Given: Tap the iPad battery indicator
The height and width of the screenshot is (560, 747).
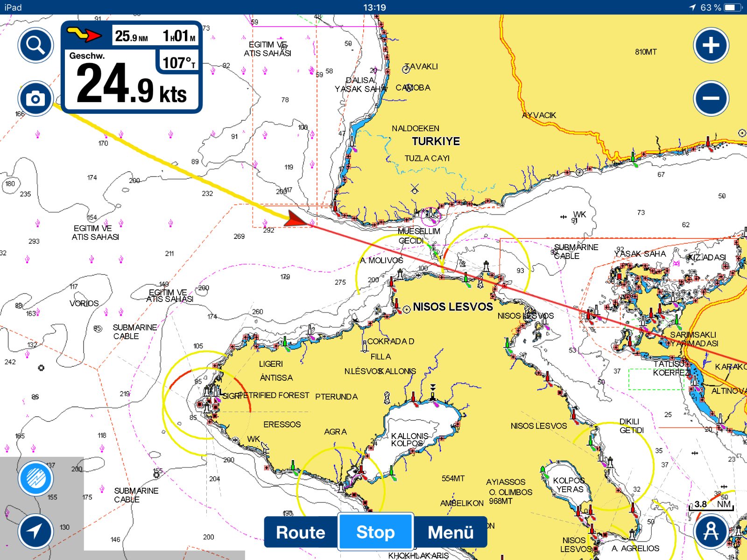Looking at the screenshot, I should 733,7.
